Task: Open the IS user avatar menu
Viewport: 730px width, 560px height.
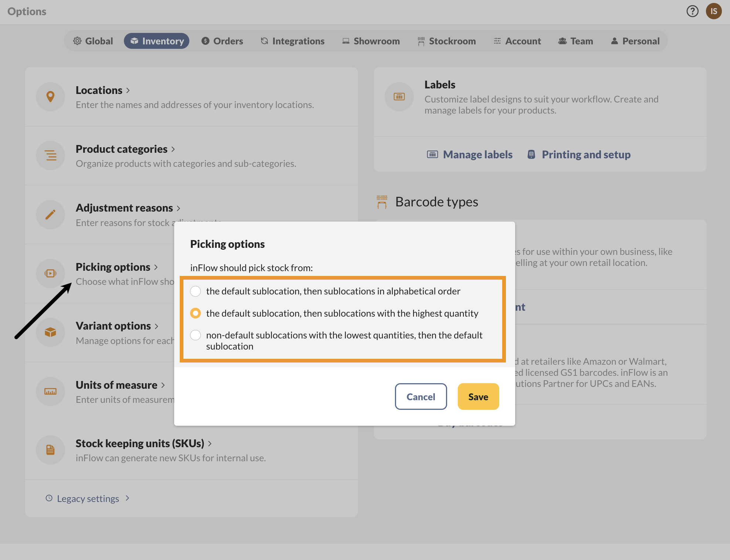Action: coord(713,11)
